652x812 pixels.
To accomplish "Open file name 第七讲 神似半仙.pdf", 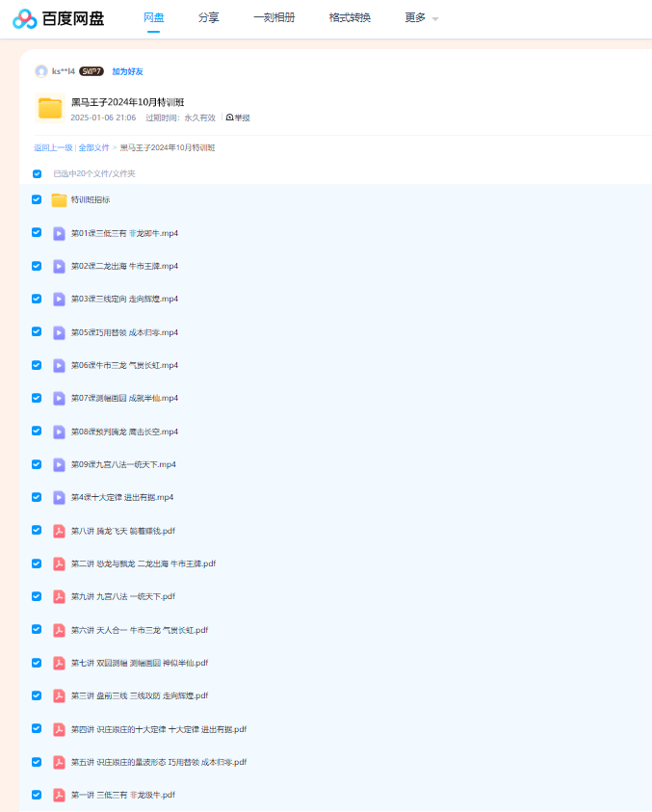I will pos(140,664).
